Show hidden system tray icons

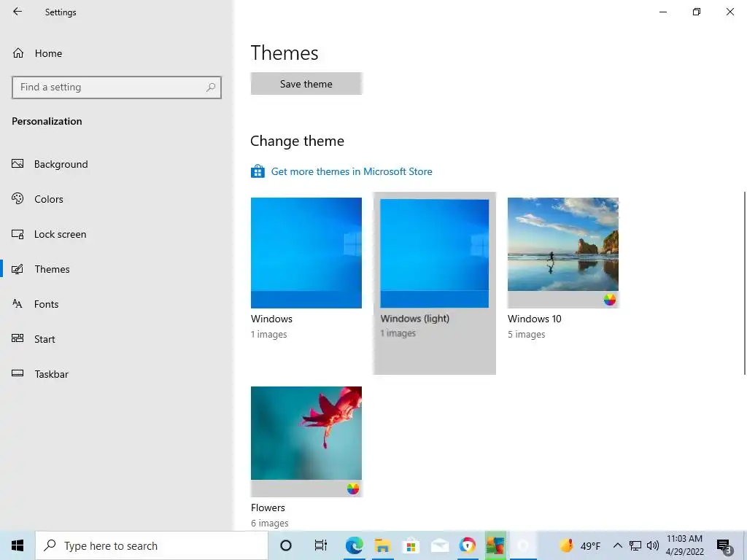(617, 545)
